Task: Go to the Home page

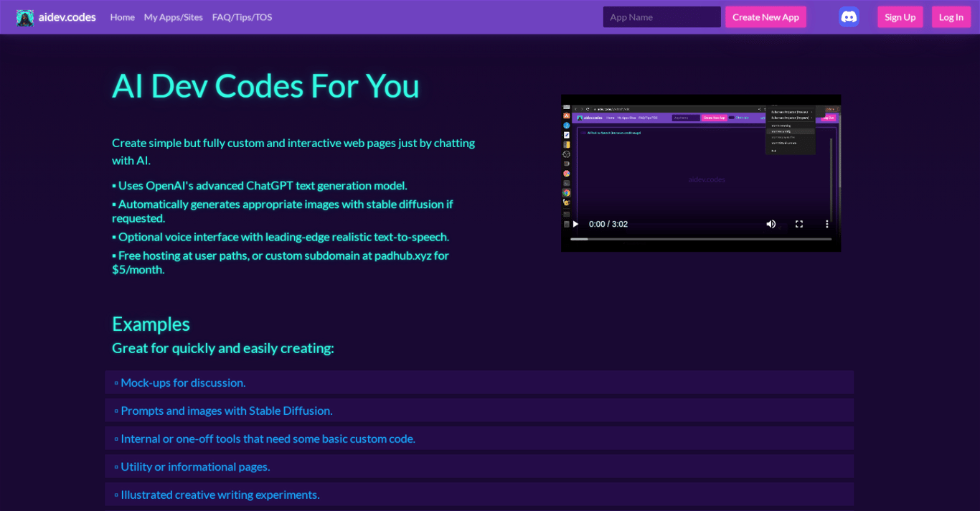Action: [x=122, y=17]
